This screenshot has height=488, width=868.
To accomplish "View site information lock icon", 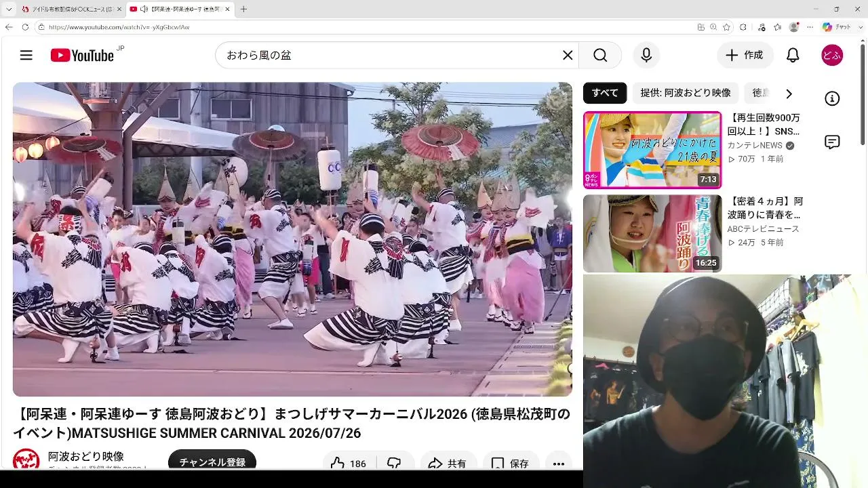I will pyautogui.click(x=41, y=27).
